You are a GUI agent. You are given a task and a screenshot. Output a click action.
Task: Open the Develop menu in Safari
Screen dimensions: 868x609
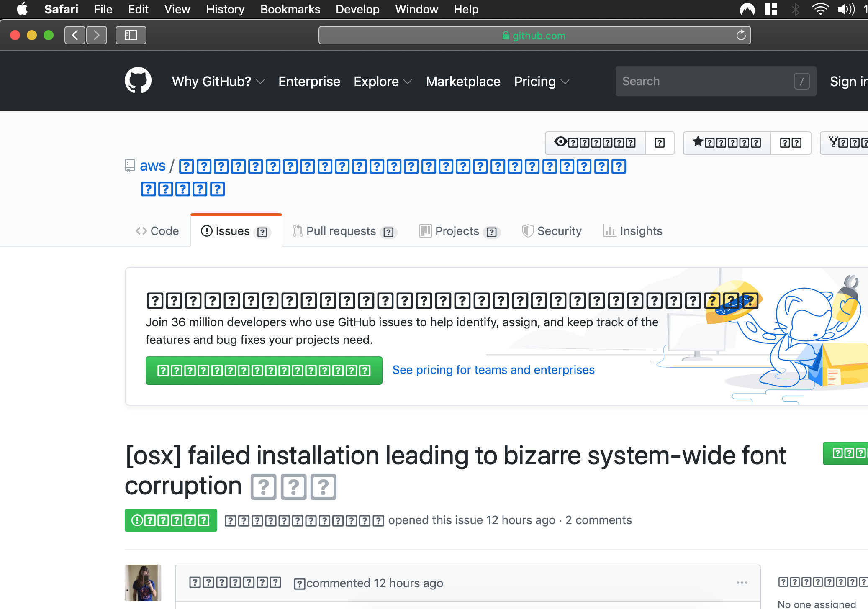tap(357, 9)
